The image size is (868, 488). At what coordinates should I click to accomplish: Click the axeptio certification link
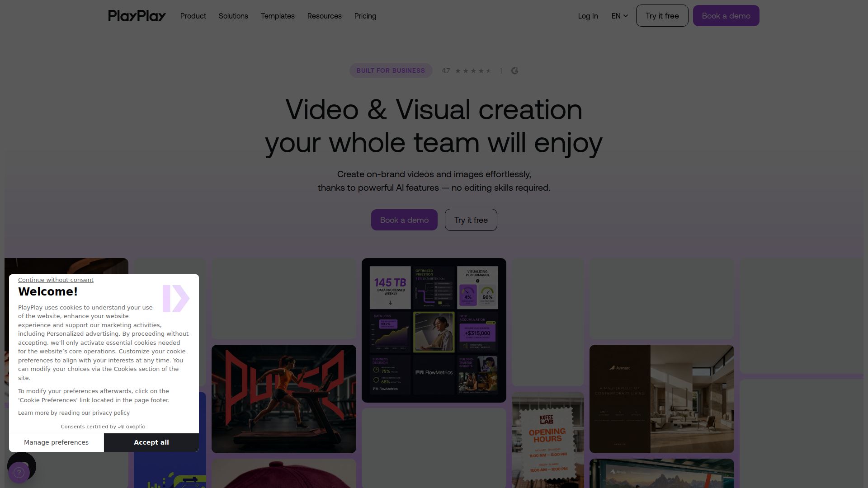click(x=103, y=427)
